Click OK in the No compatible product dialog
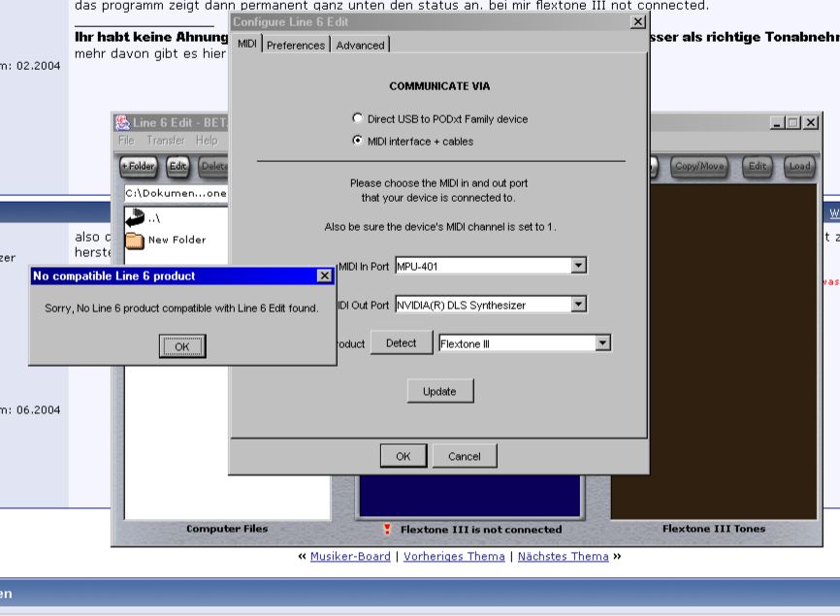Viewport: 840px width, 616px height. [x=182, y=346]
